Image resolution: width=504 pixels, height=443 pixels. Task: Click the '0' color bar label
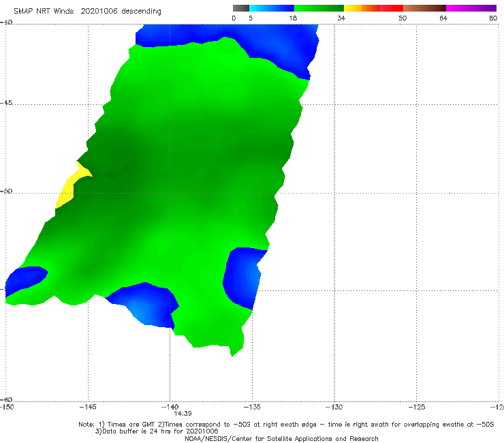point(234,18)
